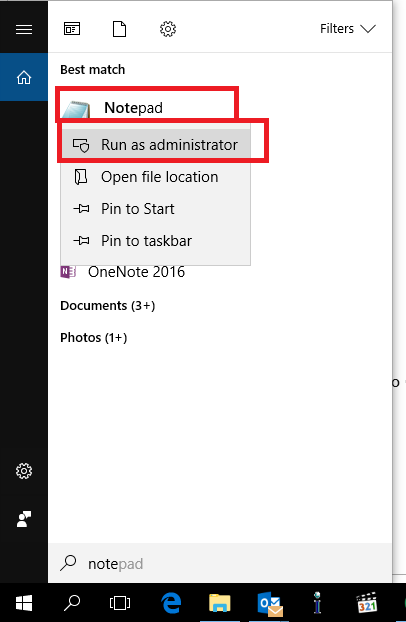Click the shield icon beside Run as administrator

coord(81,145)
